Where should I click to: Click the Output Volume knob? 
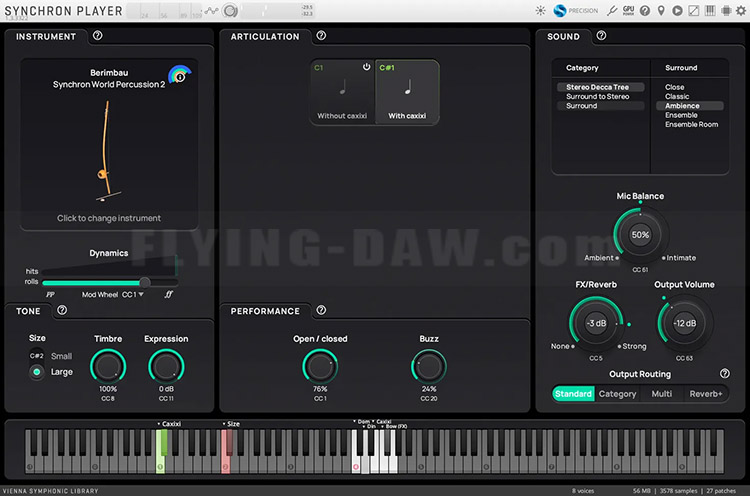pos(684,323)
